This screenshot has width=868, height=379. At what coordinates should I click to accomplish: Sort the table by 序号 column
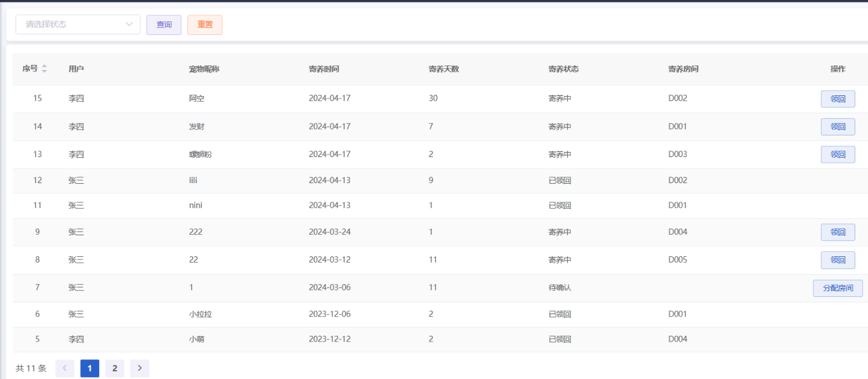coord(44,69)
